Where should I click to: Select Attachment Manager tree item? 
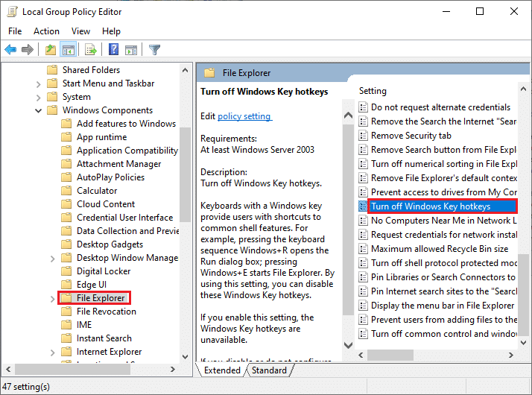[x=118, y=164]
